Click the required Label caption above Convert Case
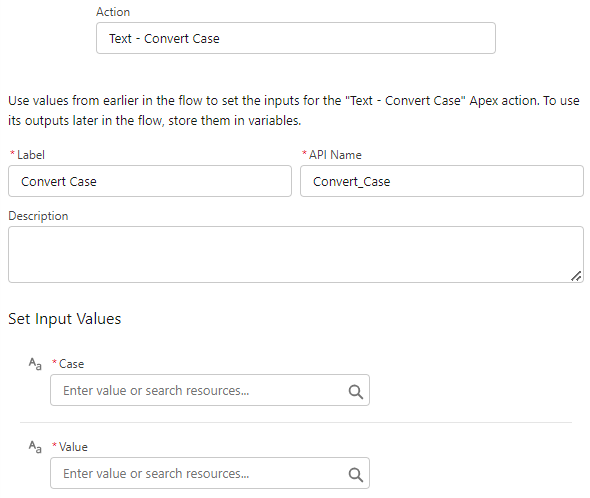This screenshot has height=498, width=590. tap(27, 155)
